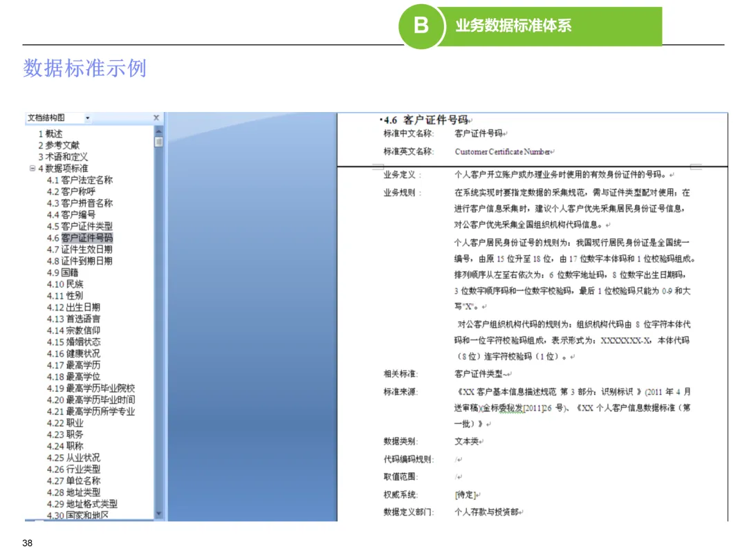This screenshot has height=560, width=747.
Task: Click the 取值范围 label
Action: [x=400, y=476]
